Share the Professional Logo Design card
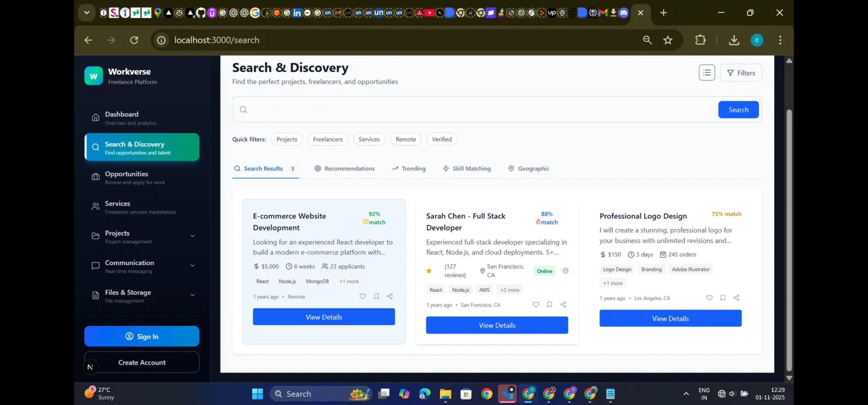This screenshot has height=405, width=868. [736, 298]
